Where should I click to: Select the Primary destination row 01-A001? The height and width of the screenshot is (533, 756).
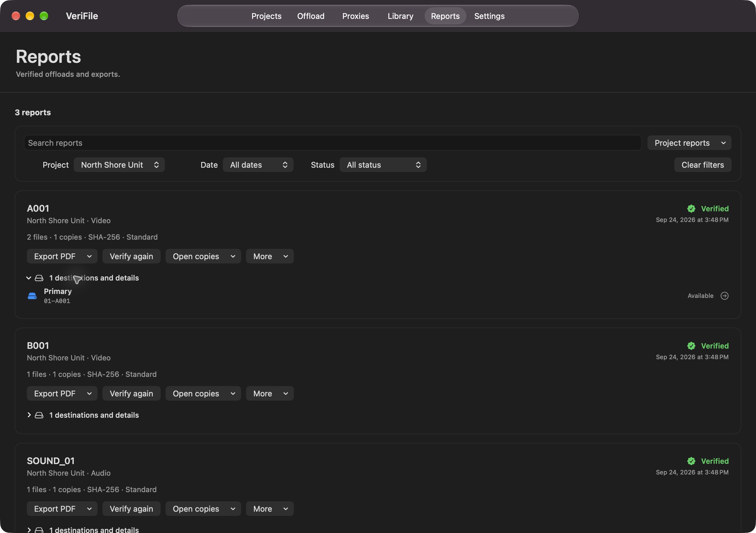coord(378,296)
